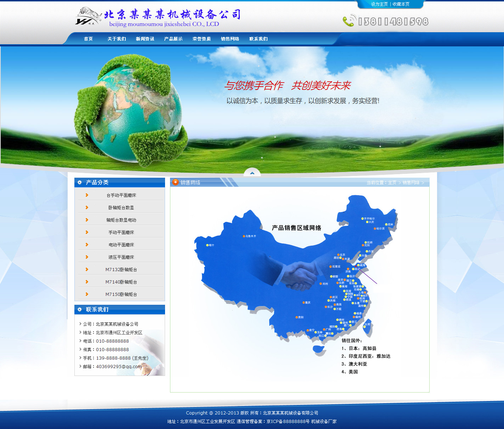Select 联系我们 in the top navigation
Image resolution: width=504 pixels, height=429 pixels.
click(258, 39)
